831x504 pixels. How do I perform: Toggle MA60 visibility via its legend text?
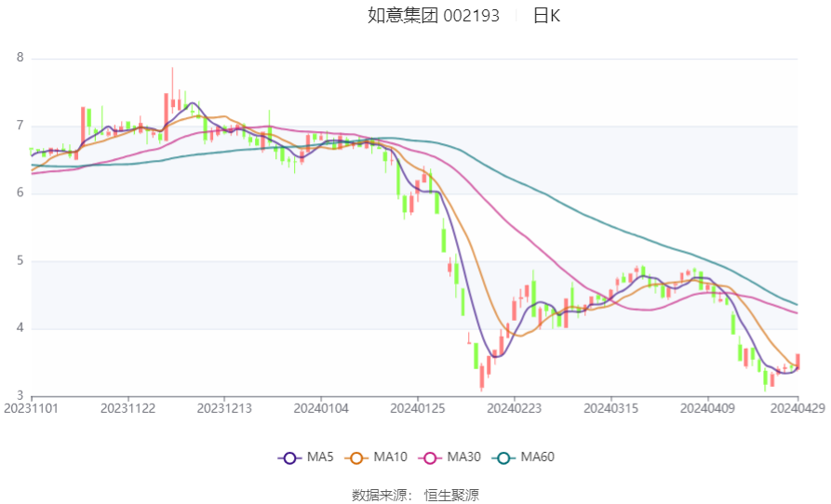[x=537, y=458]
